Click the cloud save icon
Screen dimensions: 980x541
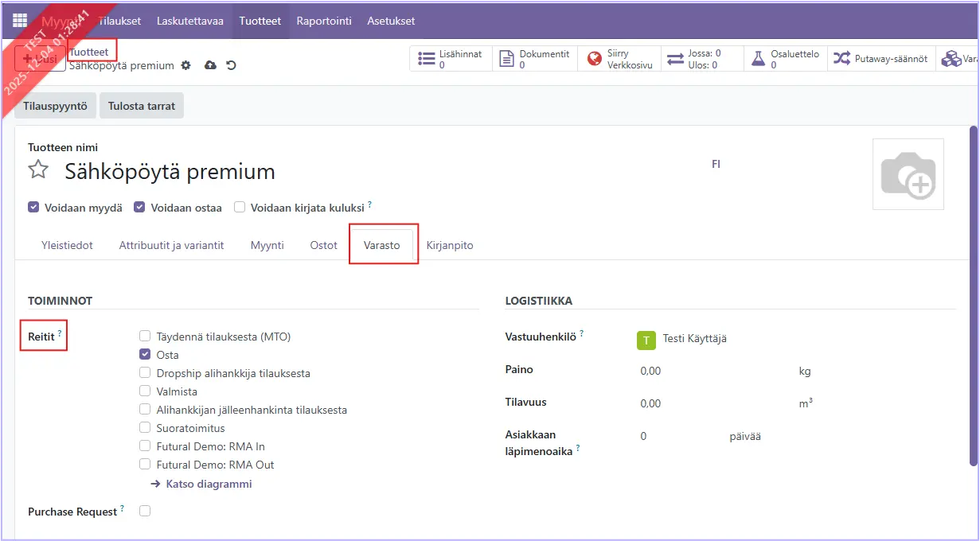tap(210, 65)
